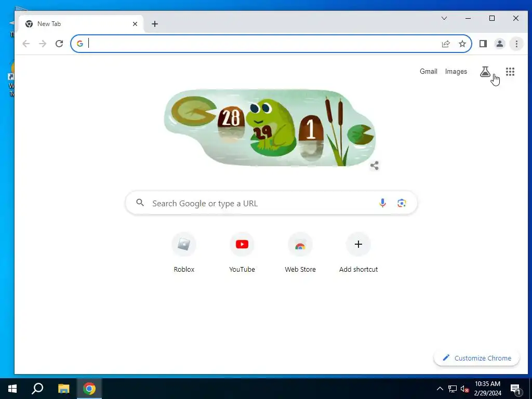Open the Chrome profile avatar menu

tap(500, 44)
